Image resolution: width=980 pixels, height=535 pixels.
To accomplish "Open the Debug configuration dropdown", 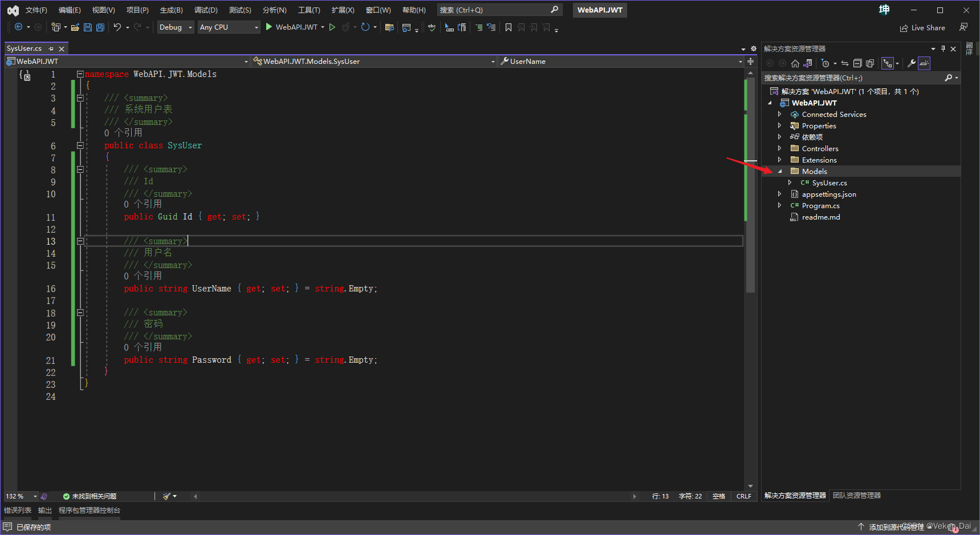I will pos(175,27).
